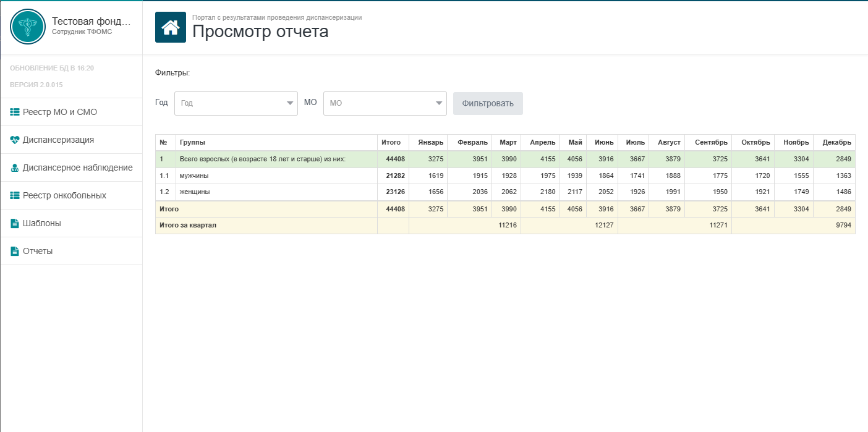
Task: Click total value 21282 for мужчины
Action: click(x=395, y=176)
